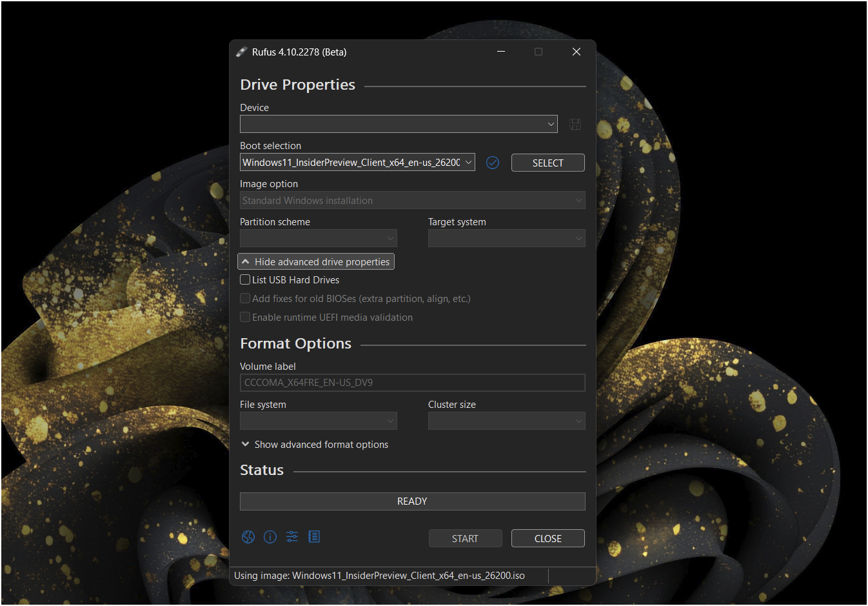Viewport: 868px width, 606px height.
Task: Click the Volume label input field
Action: (x=413, y=383)
